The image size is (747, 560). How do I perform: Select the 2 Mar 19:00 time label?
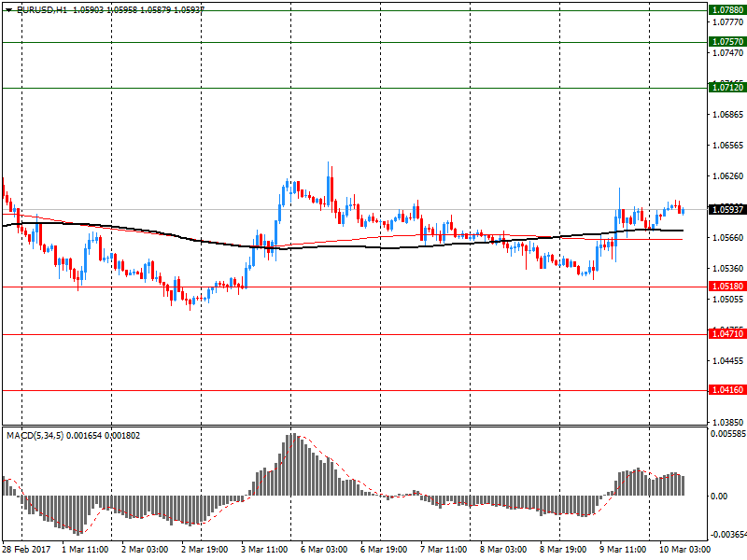coord(204,550)
